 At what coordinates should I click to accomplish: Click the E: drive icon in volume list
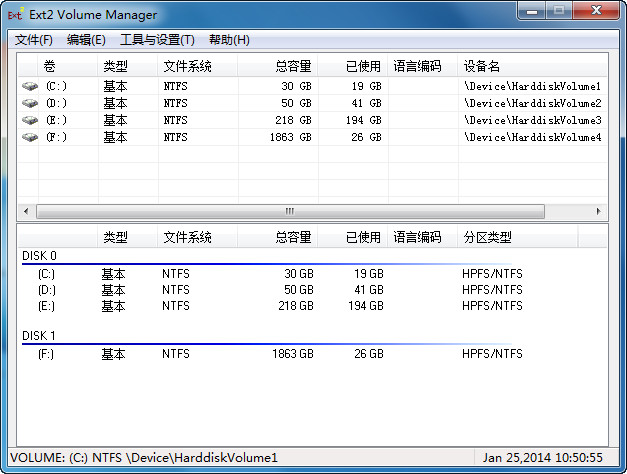29,120
